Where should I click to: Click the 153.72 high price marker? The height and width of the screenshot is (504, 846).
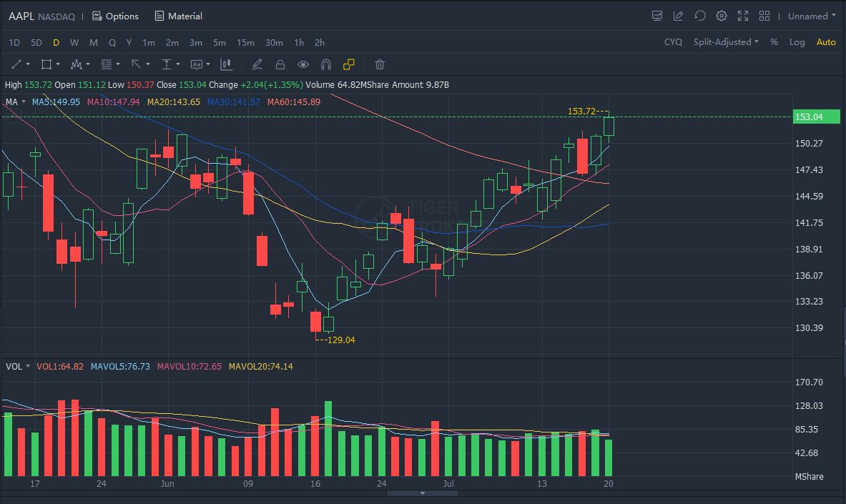click(x=581, y=111)
